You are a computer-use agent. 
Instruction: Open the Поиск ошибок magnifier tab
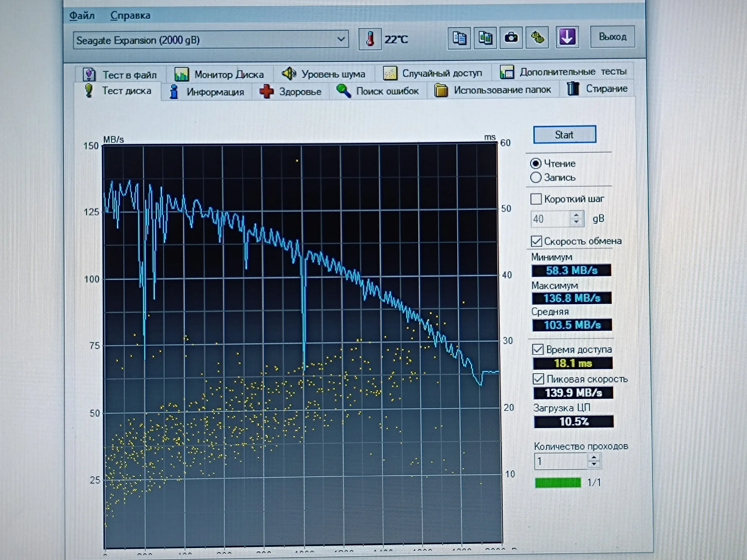[x=378, y=91]
